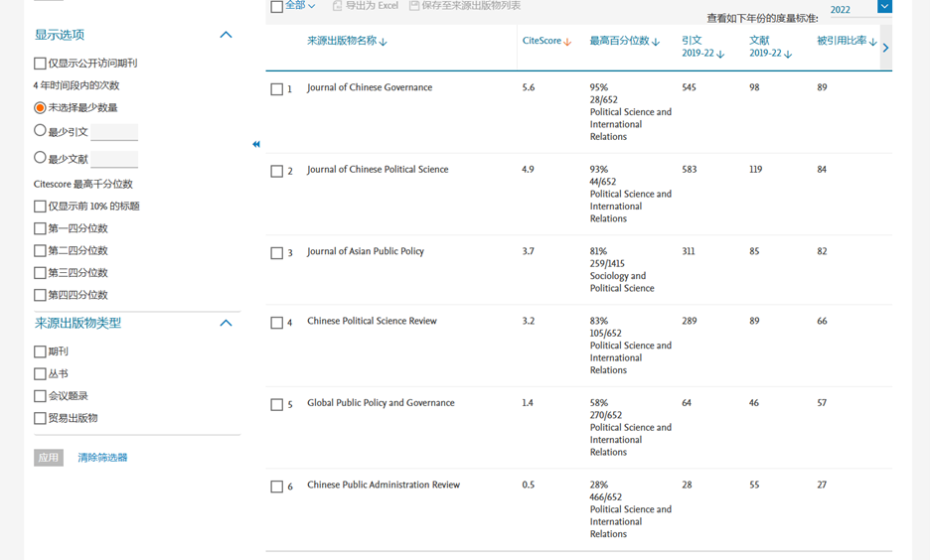Open Chinese Public Administration Review source
Screen dimensions: 930x560
coord(384,485)
